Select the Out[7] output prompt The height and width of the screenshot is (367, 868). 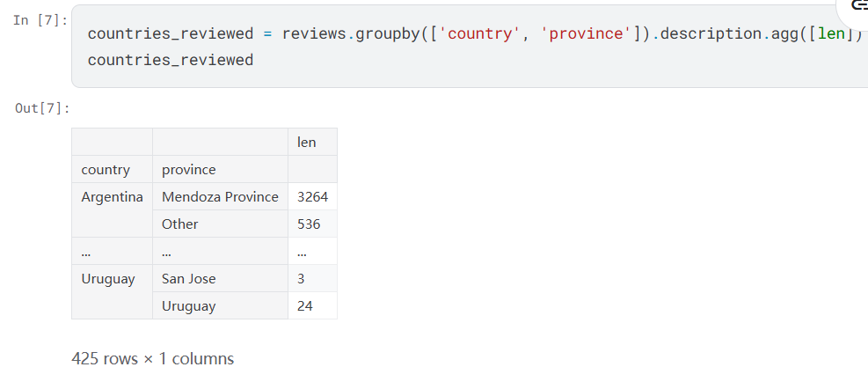point(42,108)
